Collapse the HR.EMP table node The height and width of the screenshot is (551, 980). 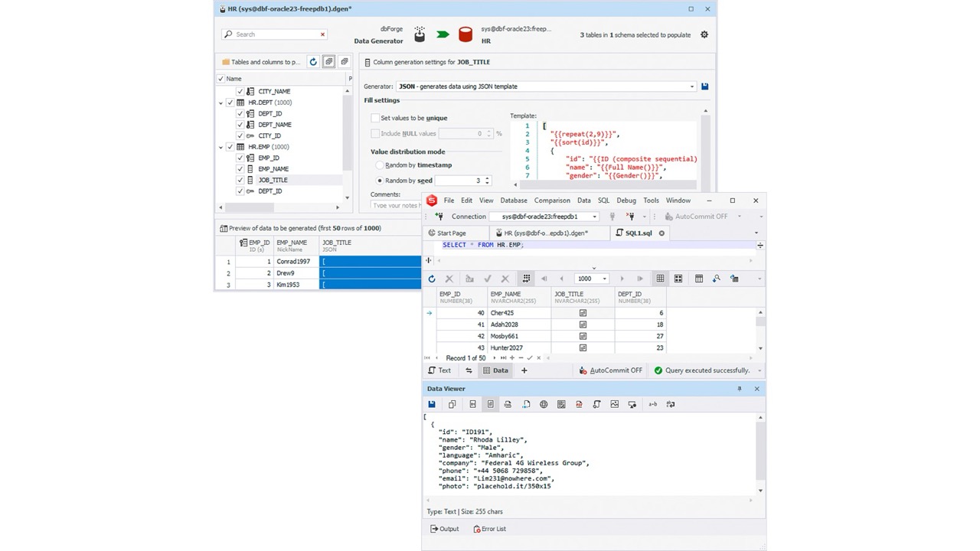pos(220,146)
